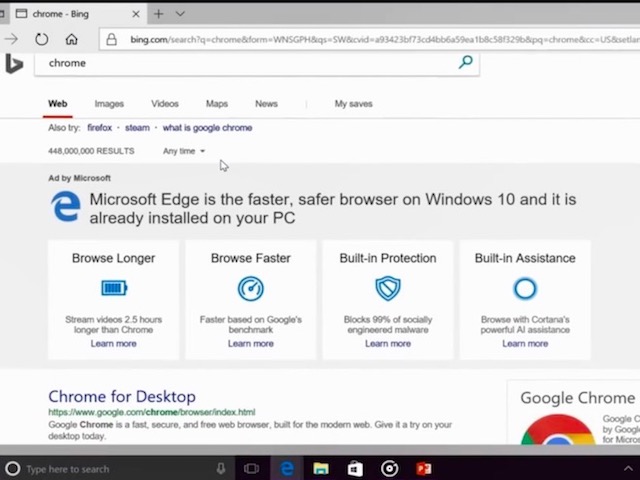640x480 pixels.
Task: Click the Google Chrome logo thumbnail
Action: 558,429
